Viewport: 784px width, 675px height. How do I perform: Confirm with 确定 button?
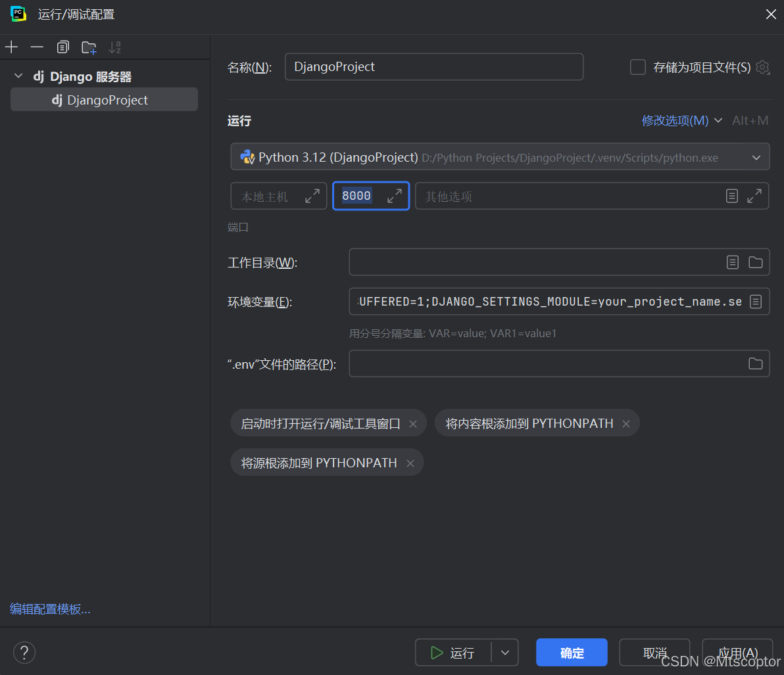coord(572,653)
